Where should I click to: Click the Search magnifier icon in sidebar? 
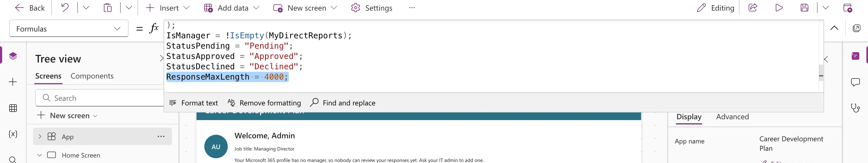click(x=13, y=159)
